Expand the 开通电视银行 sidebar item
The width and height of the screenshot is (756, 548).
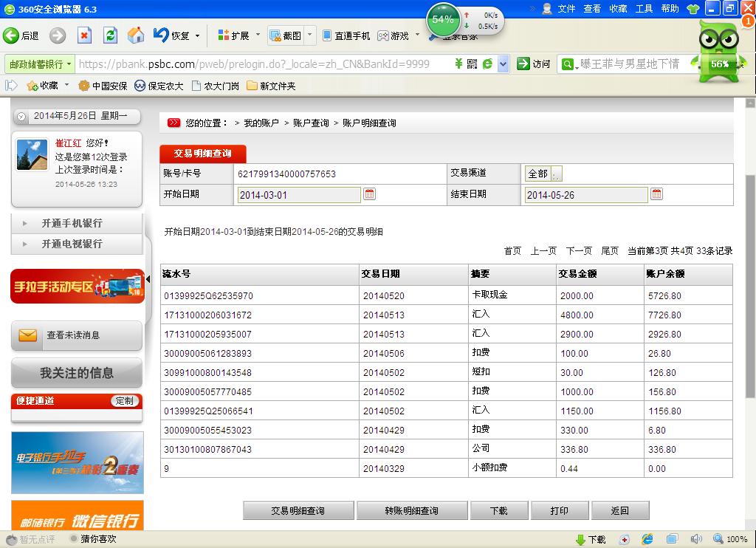[x=72, y=244]
